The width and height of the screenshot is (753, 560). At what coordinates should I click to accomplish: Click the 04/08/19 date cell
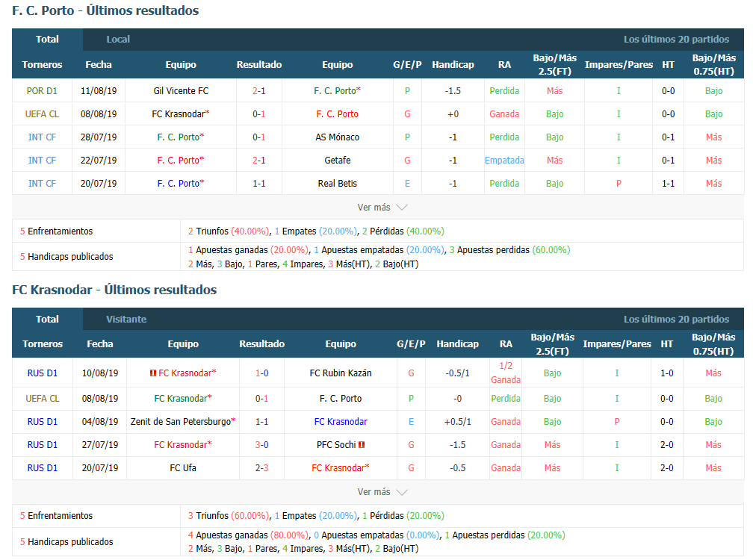click(100, 421)
